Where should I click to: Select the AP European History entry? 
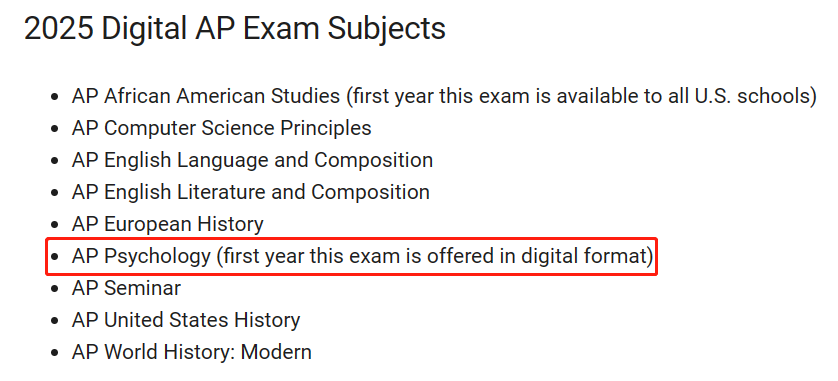167,224
